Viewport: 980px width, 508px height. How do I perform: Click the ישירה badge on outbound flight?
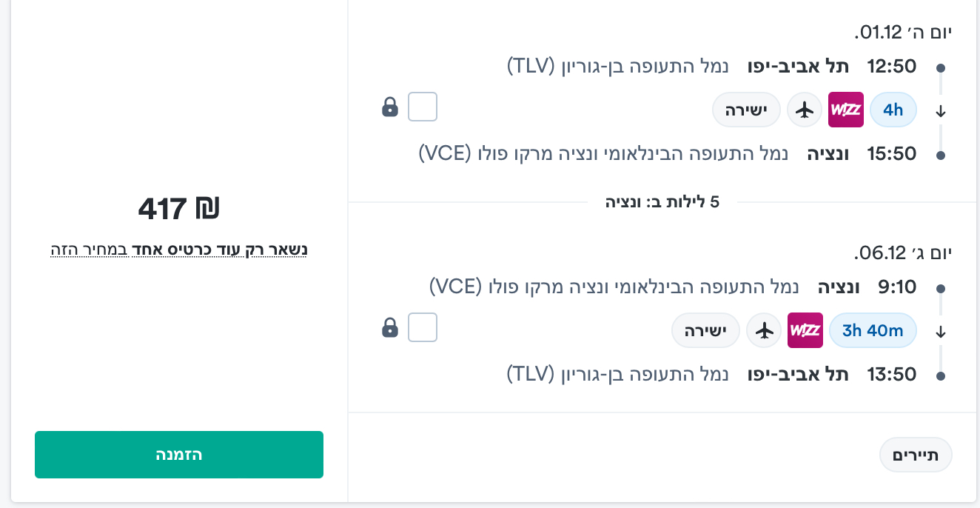pos(747,110)
